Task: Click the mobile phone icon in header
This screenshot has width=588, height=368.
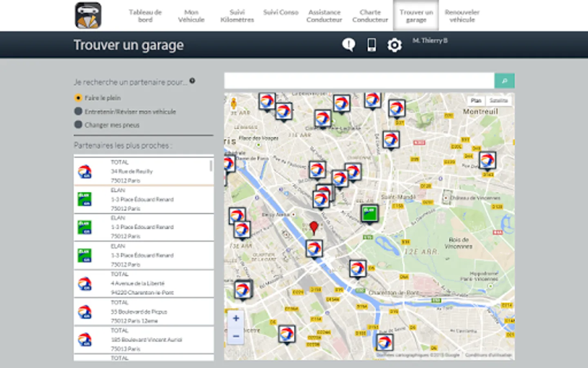Action: 371,45
